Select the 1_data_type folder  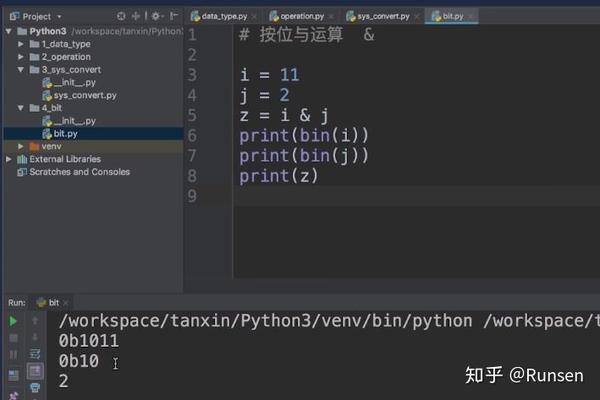tap(66, 44)
